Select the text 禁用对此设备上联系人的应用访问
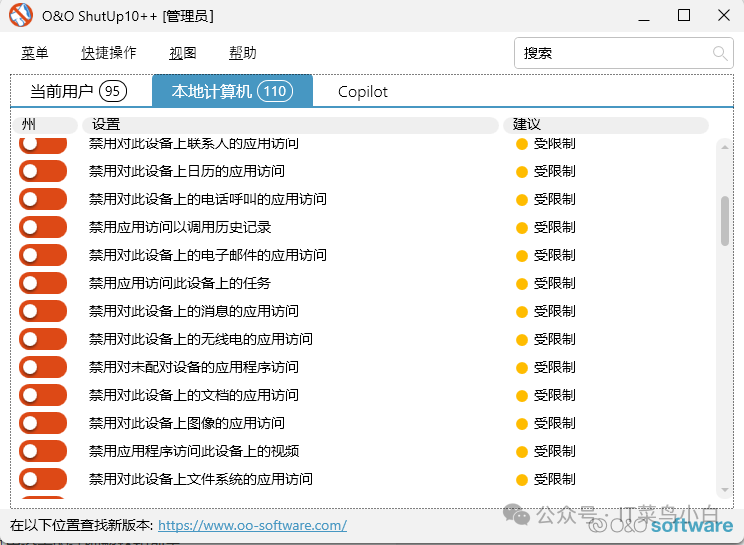 [194, 143]
